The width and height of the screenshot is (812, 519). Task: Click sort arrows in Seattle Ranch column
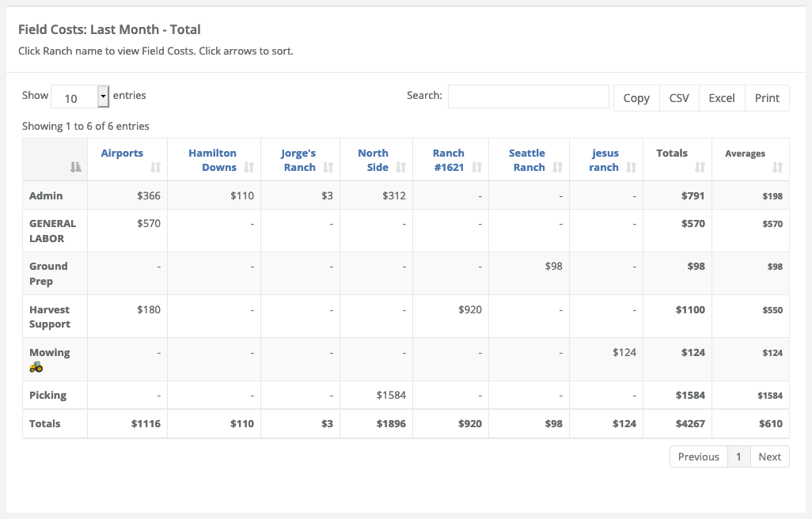click(x=557, y=167)
